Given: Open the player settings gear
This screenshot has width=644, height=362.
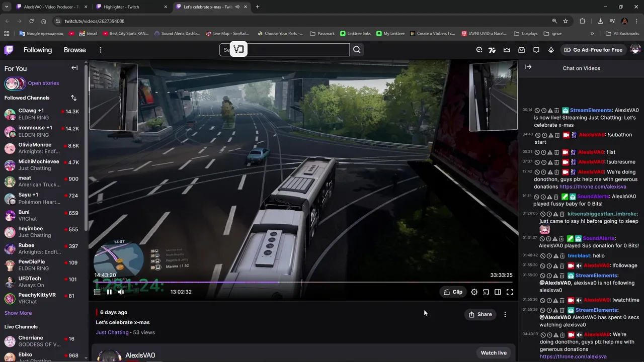Looking at the screenshot, I should click(474, 292).
